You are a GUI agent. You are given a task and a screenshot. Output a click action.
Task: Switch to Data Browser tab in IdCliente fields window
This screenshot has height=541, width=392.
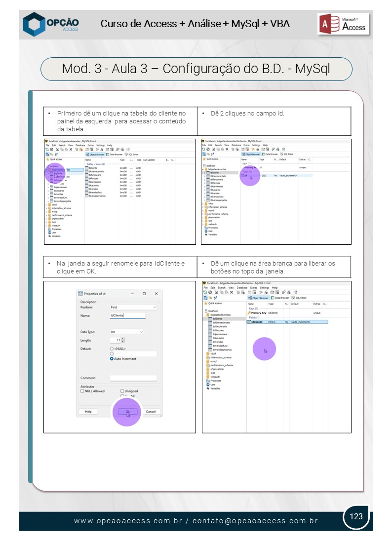coord(280,298)
